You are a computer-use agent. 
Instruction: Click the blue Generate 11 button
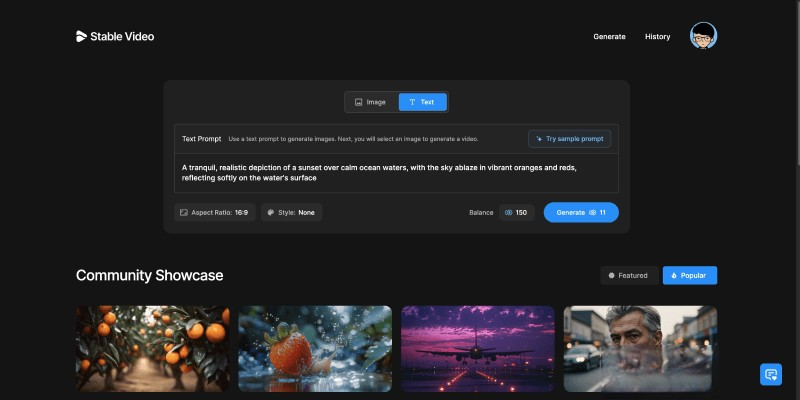[581, 212]
